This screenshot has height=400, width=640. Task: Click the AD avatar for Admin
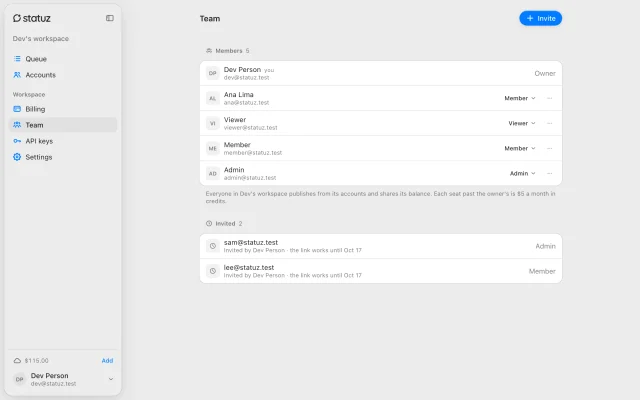point(213,173)
